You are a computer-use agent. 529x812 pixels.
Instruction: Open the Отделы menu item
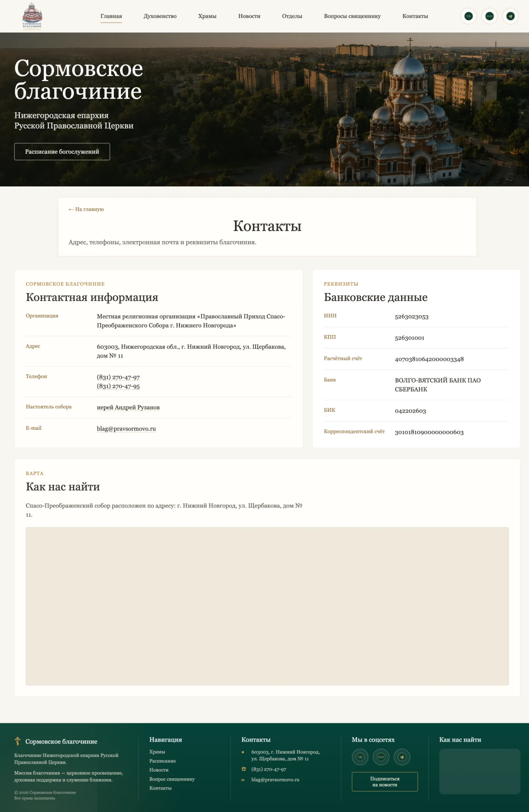[x=292, y=16]
